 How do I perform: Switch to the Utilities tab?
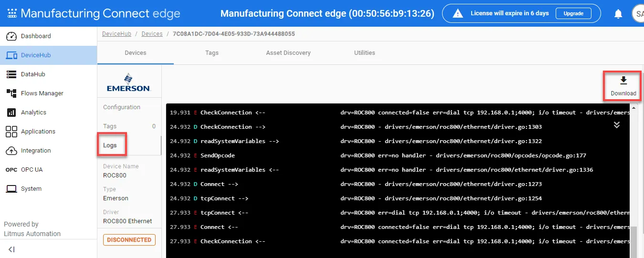365,53
